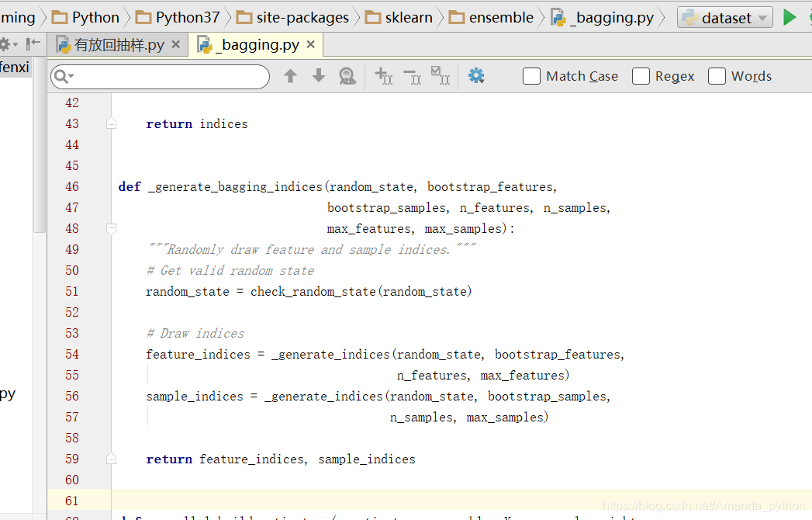Click the _generate_bagging_indices function name
This screenshot has height=520, width=812.
pos(235,186)
